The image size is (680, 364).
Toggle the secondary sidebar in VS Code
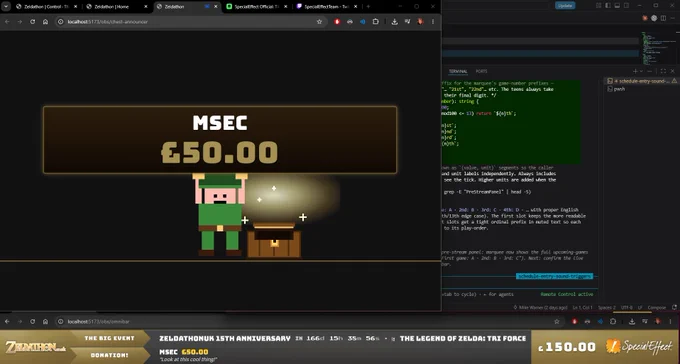tap(627, 6)
